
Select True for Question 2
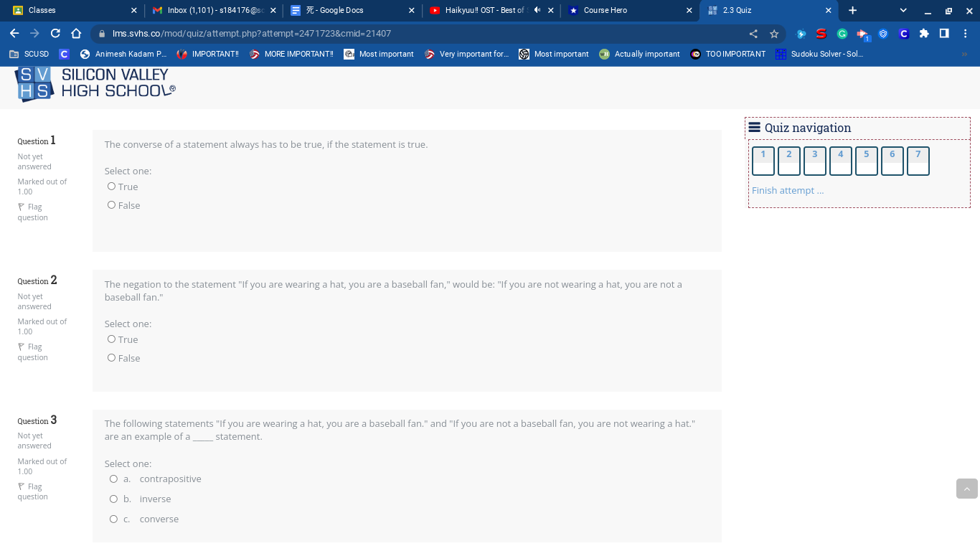[111, 339]
